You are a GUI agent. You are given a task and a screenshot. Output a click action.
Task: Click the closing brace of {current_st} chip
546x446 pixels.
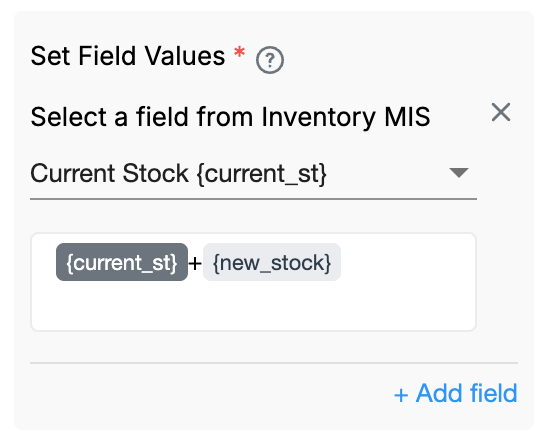click(x=174, y=263)
